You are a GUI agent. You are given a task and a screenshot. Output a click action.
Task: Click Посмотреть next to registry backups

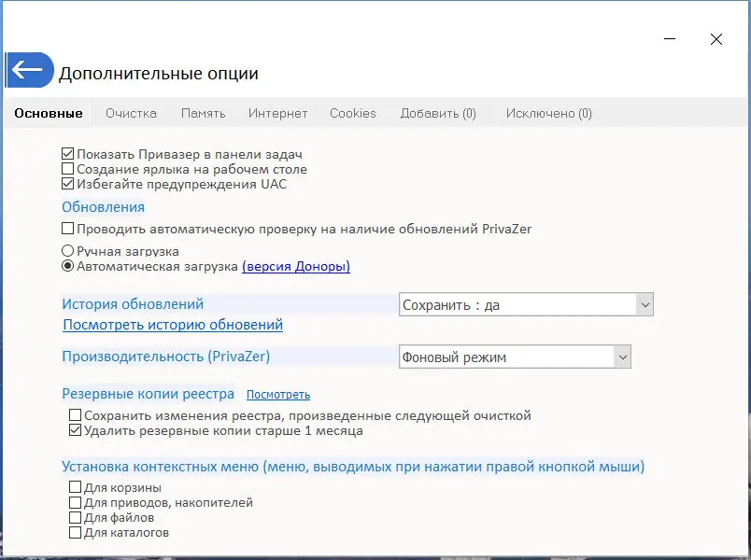[x=277, y=394]
